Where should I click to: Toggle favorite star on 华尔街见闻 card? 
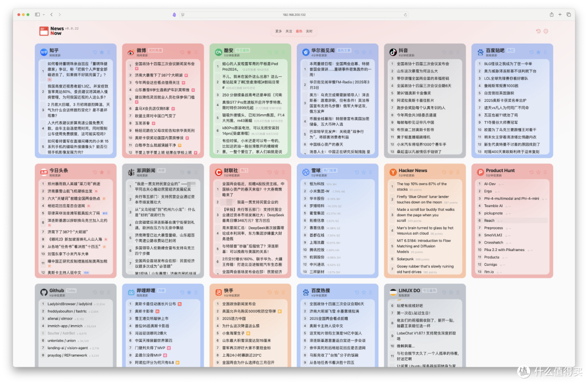click(364, 52)
